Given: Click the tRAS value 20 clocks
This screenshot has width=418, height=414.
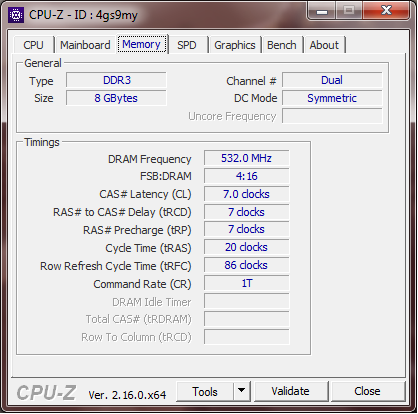Looking at the screenshot, I should tap(247, 247).
